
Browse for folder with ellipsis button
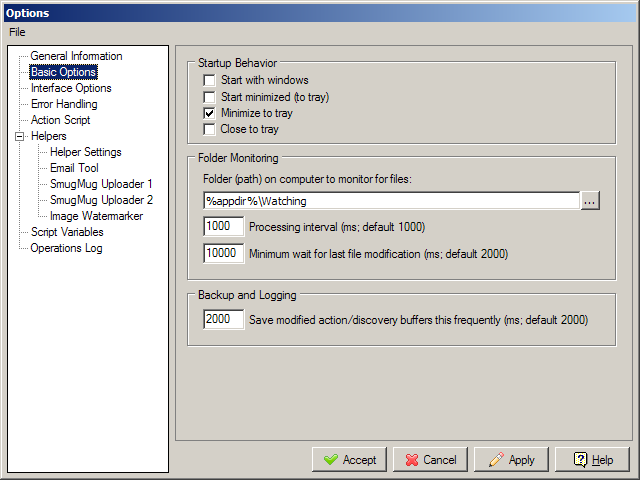pos(590,201)
